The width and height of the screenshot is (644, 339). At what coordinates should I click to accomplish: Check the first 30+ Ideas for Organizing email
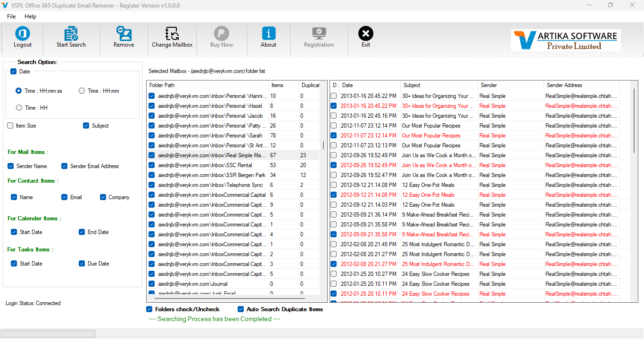[x=334, y=96]
